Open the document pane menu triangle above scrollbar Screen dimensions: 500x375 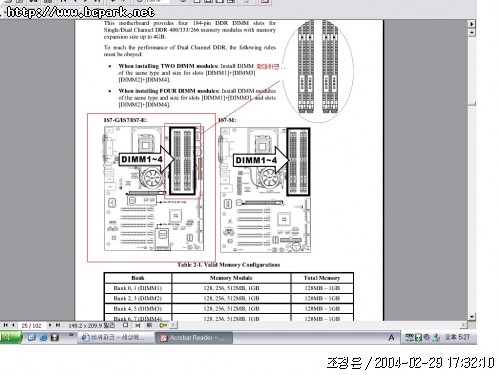471,24
